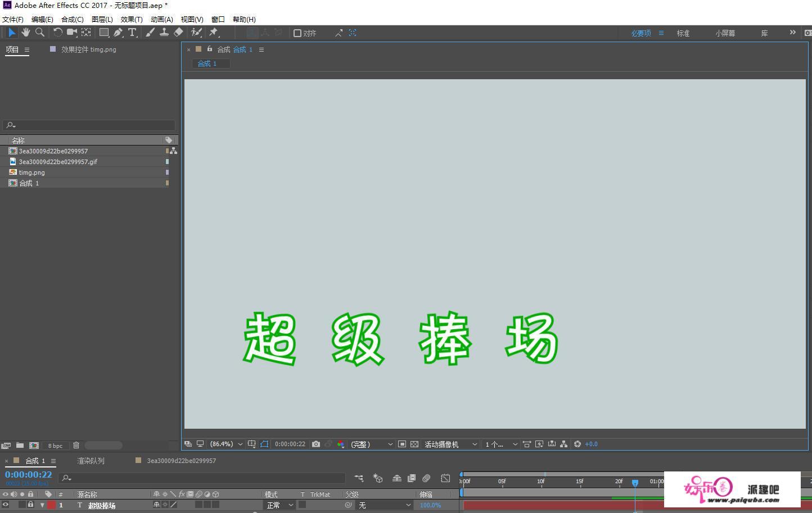
Task: Expand workspace overflow chevron
Action: click(793, 33)
